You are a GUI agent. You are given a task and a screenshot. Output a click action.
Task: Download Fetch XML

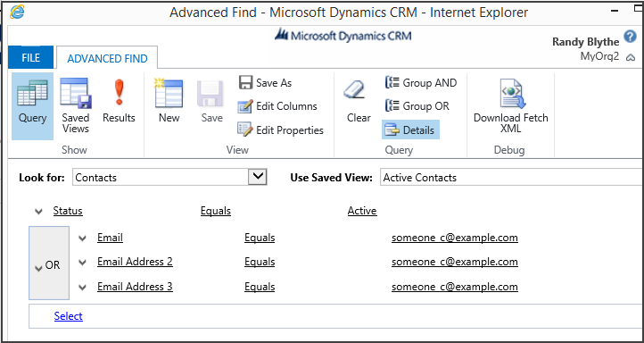(x=511, y=106)
